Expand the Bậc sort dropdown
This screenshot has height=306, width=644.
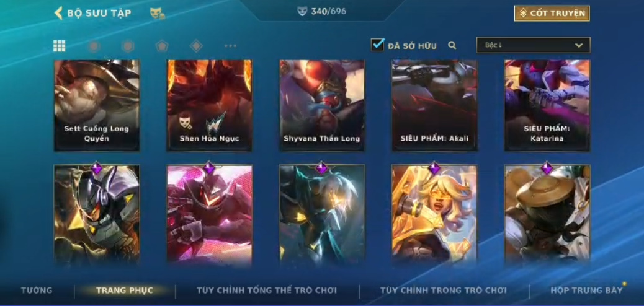[533, 45]
